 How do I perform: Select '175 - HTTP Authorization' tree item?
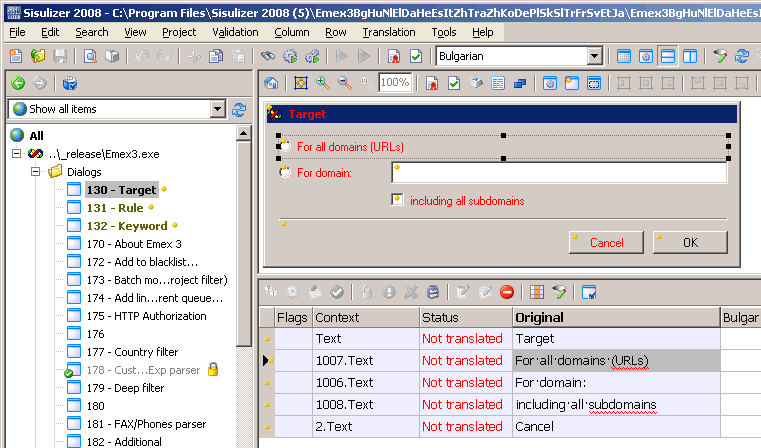point(147,316)
